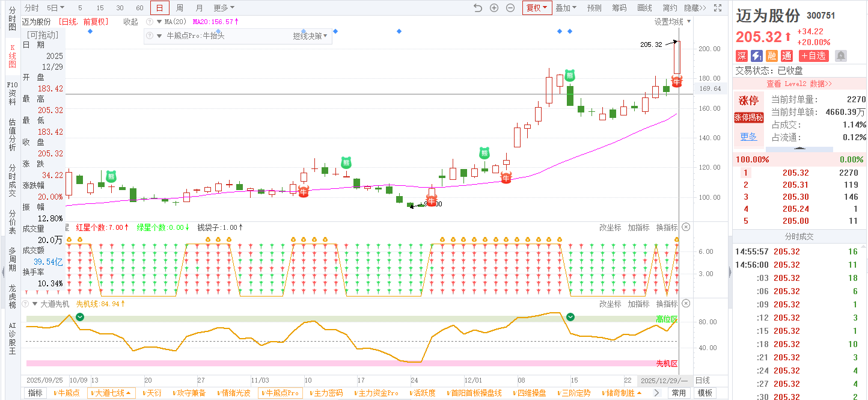Enter fullscreen with the expand arrows icon
This screenshot has width=868, height=400.
(717, 8)
